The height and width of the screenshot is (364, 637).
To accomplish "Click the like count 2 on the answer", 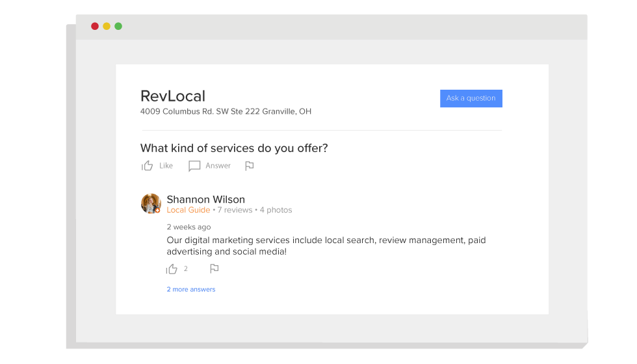I will 186,269.
